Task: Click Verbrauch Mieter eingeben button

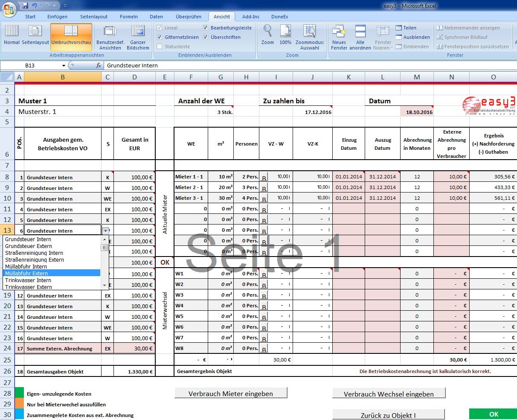Action: click(231, 394)
